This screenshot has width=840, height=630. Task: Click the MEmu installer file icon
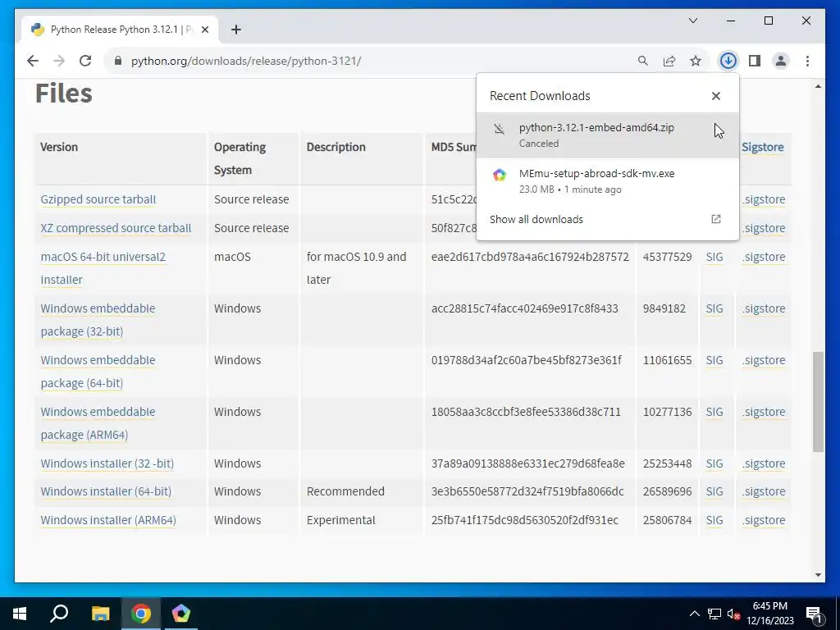click(x=500, y=176)
